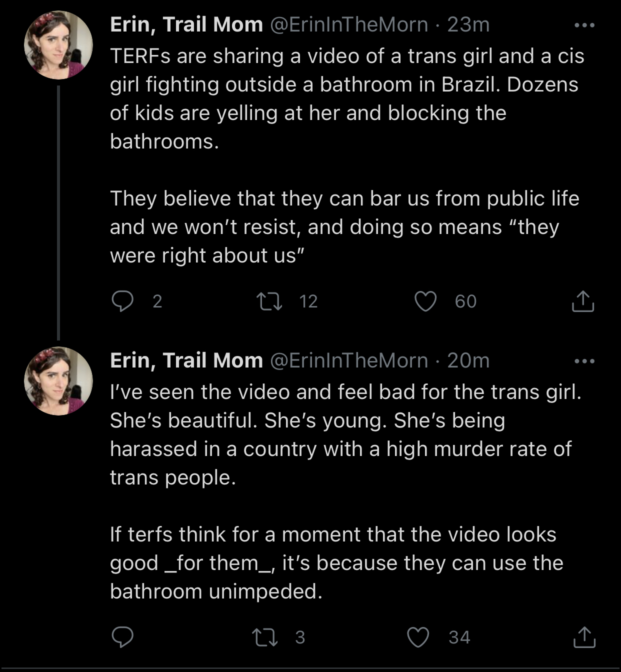This screenshot has width=621, height=672.
Task: Like the tweet with 34 likes
Action: [x=418, y=637]
